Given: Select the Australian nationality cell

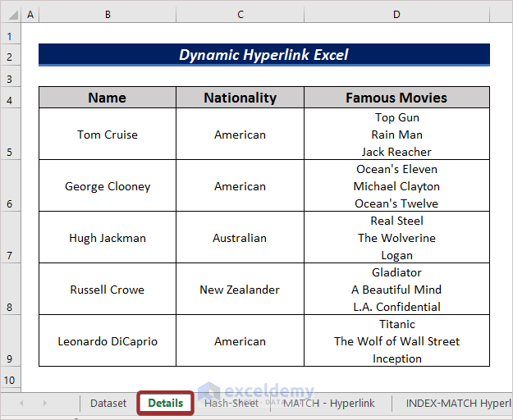Looking at the screenshot, I should click(x=240, y=237).
